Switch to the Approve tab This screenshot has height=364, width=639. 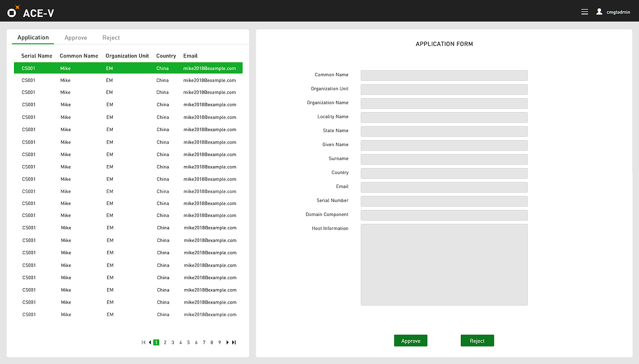(76, 37)
